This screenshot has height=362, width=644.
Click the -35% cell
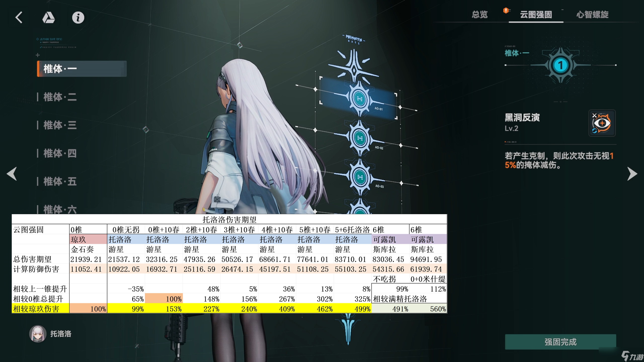coord(126,289)
